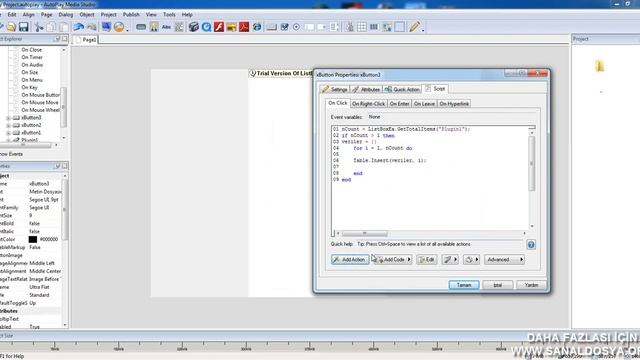Click the blue help icon beside Quick help
This screenshot has height=360, width=640.
tap(531, 244)
